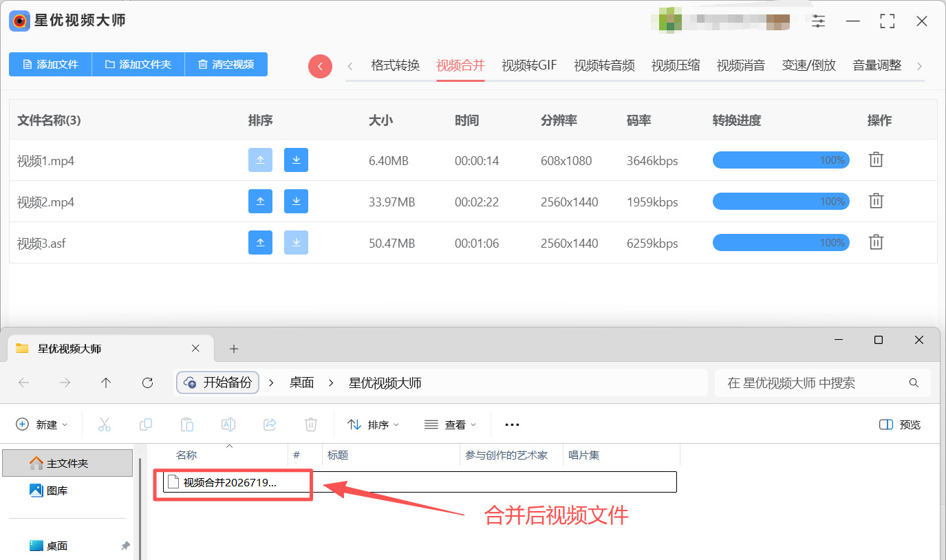The height and width of the screenshot is (560, 946).
Task: Delete 视频1.mp4 with its trash icon
Action: (876, 160)
